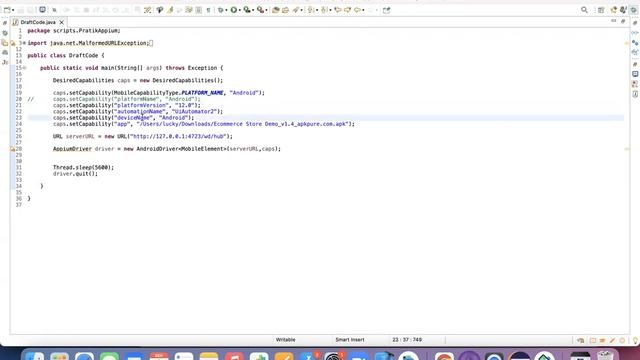The image size is (640, 360).
Task: Open the Debug configurations dropdown arrow
Action: [x=226, y=10]
